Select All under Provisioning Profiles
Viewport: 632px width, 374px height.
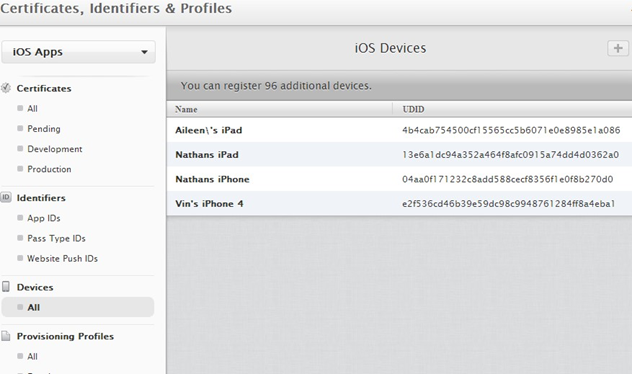coord(32,356)
